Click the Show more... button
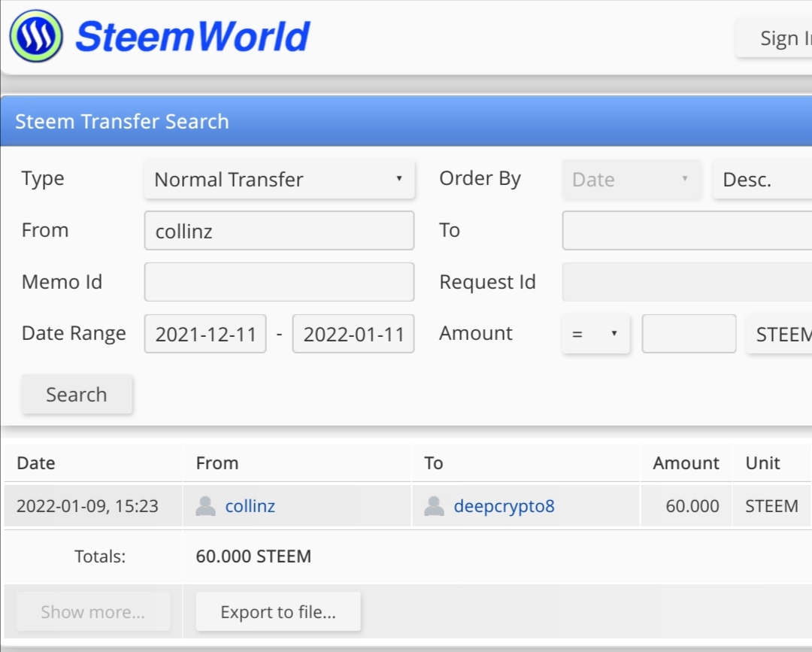Viewport: 812px width, 652px height. [x=93, y=611]
